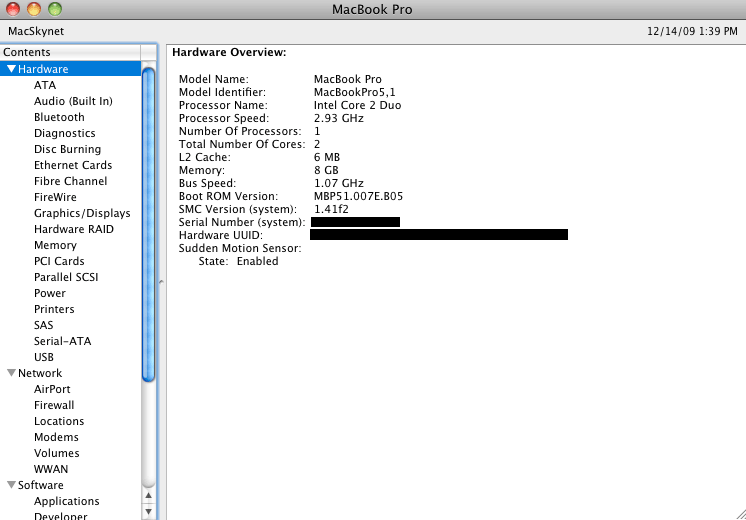Click the Hardware Overview heading
Image resolution: width=746 pixels, height=520 pixels.
(x=229, y=52)
